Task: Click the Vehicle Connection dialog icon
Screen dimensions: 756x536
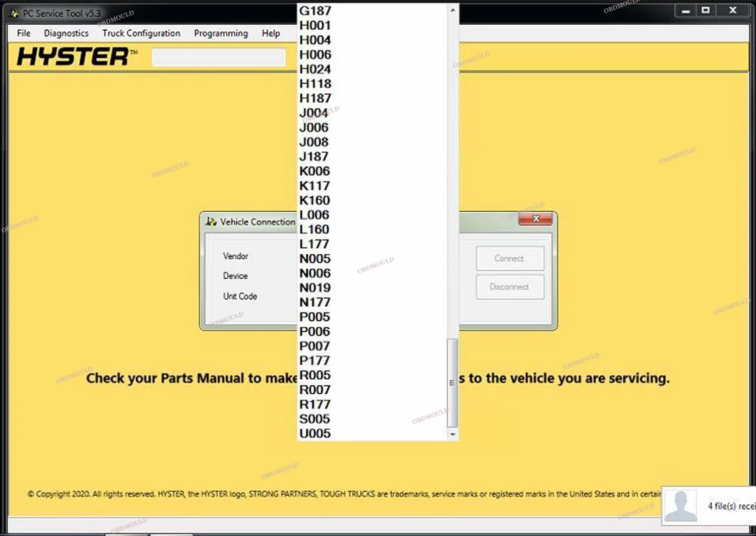Action: (211, 221)
